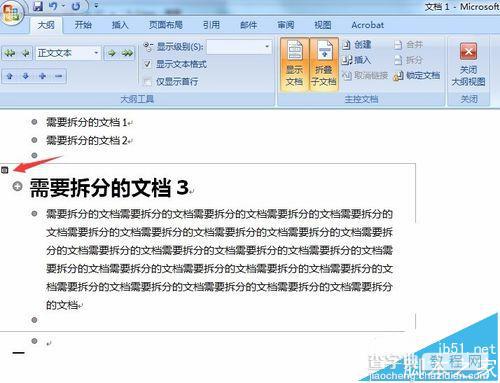Click the Expand plus icon in outline tools

(x=42, y=76)
